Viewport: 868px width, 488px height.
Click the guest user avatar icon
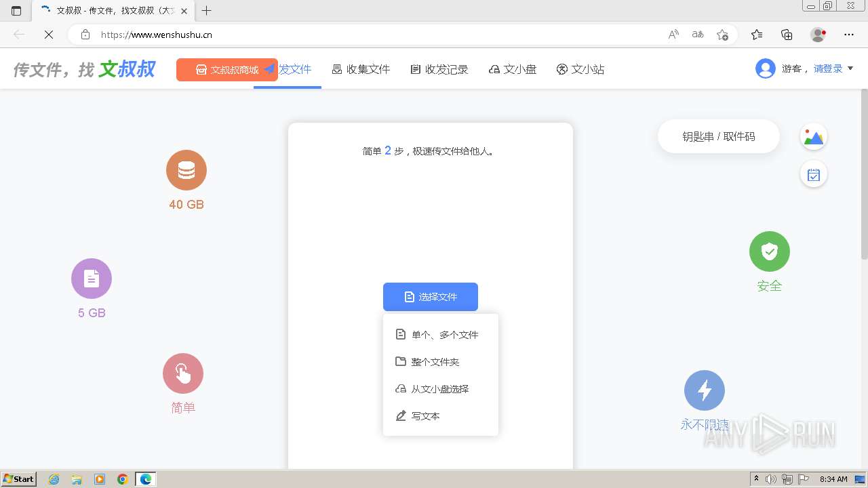pos(766,68)
